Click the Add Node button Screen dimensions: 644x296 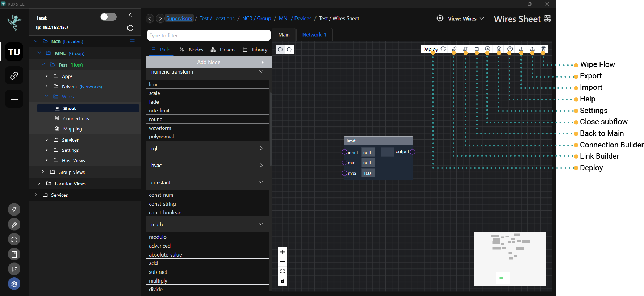pyautogui.click(x=209, y=62)
